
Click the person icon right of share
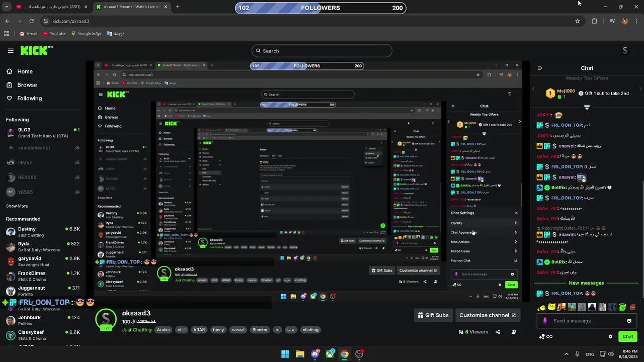click(514, 332)
